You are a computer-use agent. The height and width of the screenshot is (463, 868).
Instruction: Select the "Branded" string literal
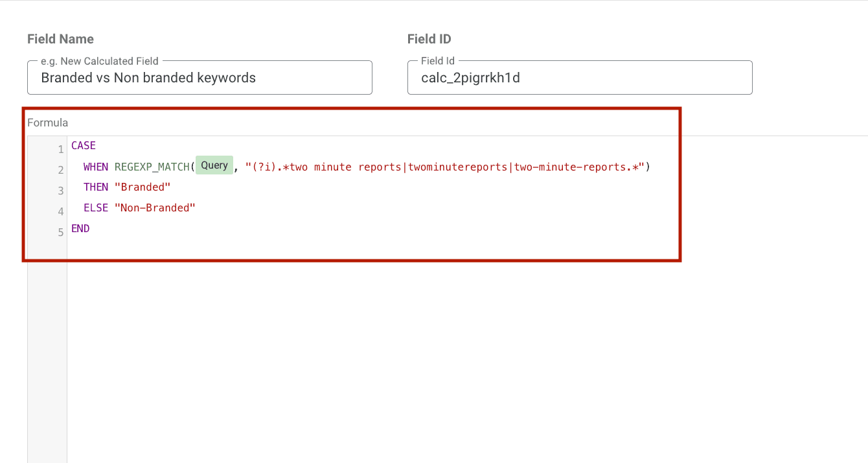(143, 187)
